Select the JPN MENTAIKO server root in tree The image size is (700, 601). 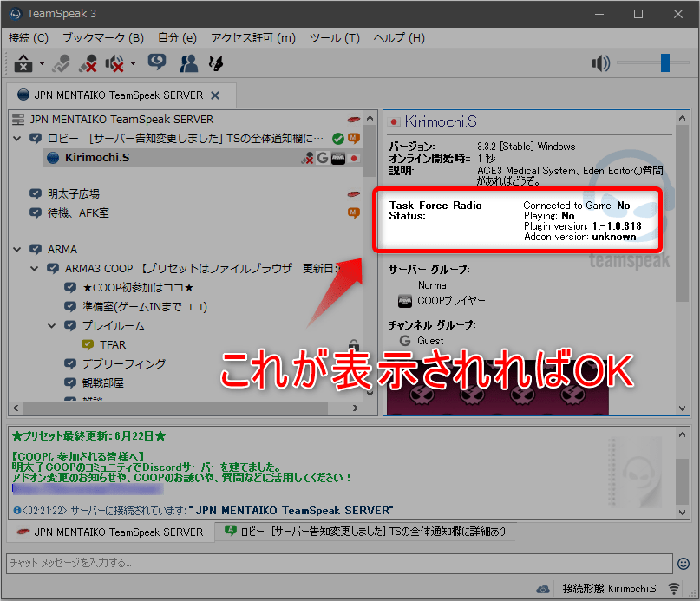(x=121, y=119)
